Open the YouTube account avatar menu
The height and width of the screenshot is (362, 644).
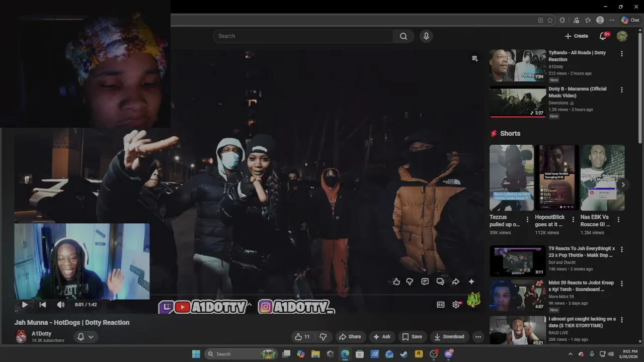622,36
